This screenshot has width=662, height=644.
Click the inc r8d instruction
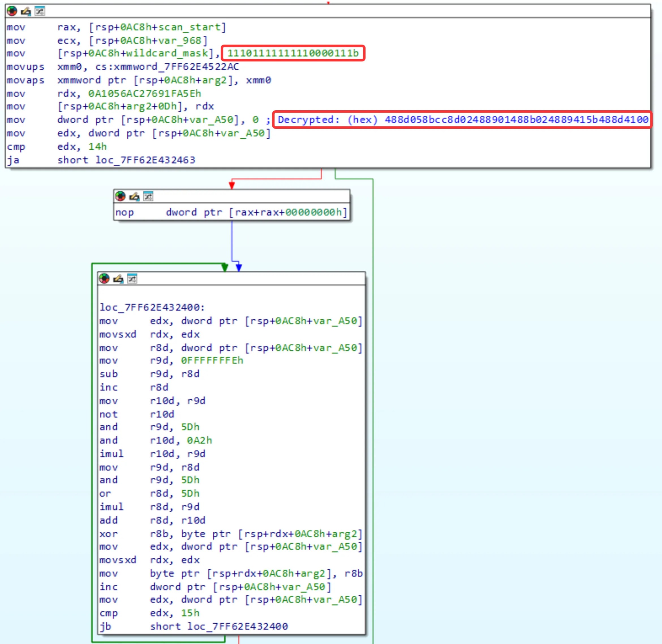click(x=134, y=387)
